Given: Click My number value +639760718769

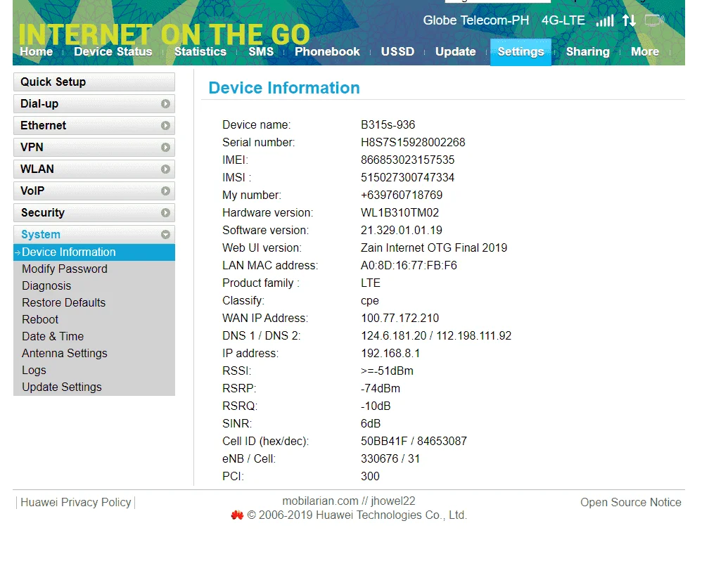Looking at the screenshot, I should coord(402,195).
